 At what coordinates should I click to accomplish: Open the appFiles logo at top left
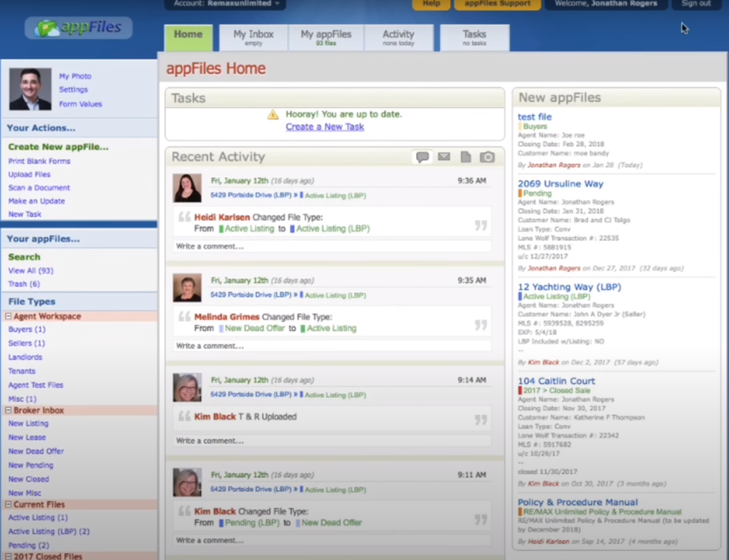pyautogui.click(x=78, y=27)
